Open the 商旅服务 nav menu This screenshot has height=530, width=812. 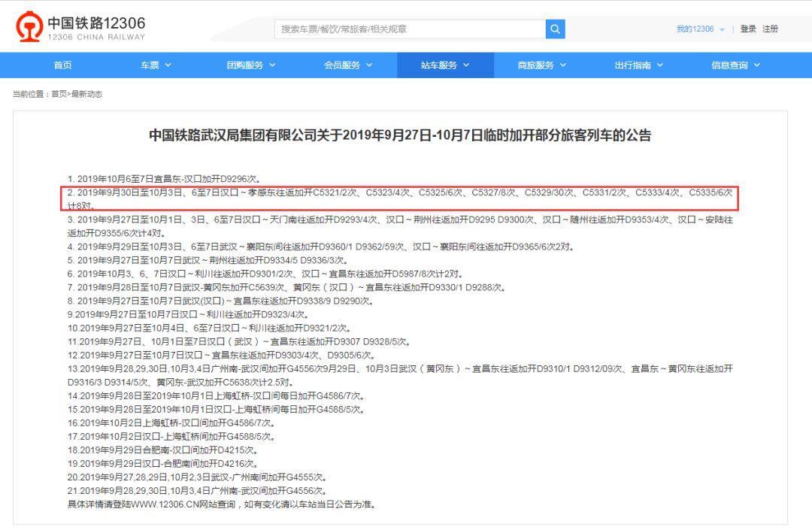click(542, 65)
